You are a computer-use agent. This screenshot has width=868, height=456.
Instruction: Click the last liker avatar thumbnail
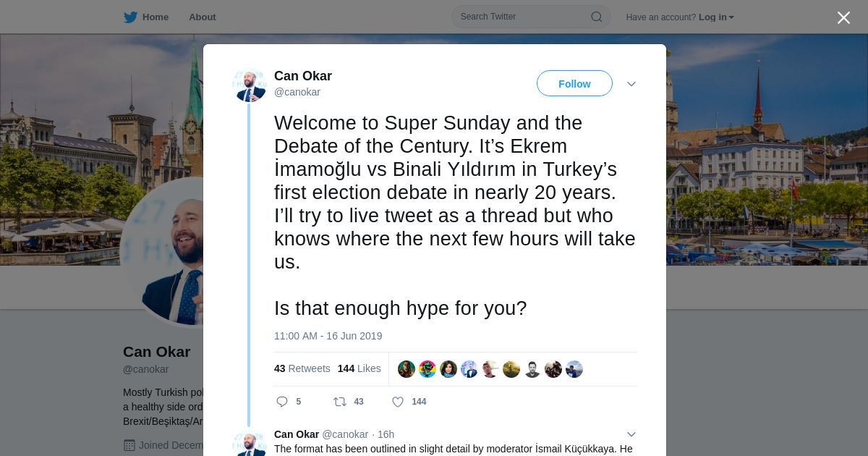click(x=574, y=369)
